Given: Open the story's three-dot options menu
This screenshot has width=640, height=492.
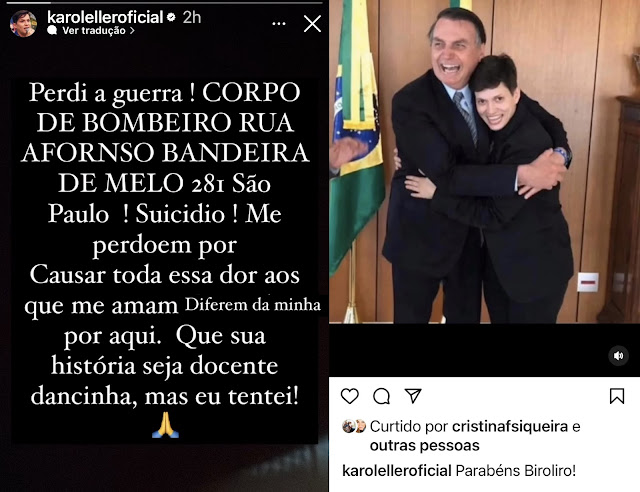Looking at the screenshot, I should 279,24.
